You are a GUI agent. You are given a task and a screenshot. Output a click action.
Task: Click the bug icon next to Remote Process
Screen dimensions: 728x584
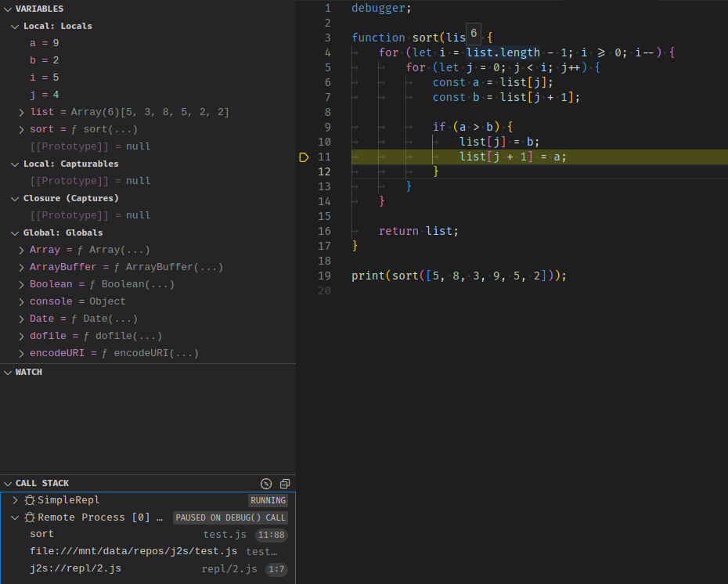(x=30, y=517)
